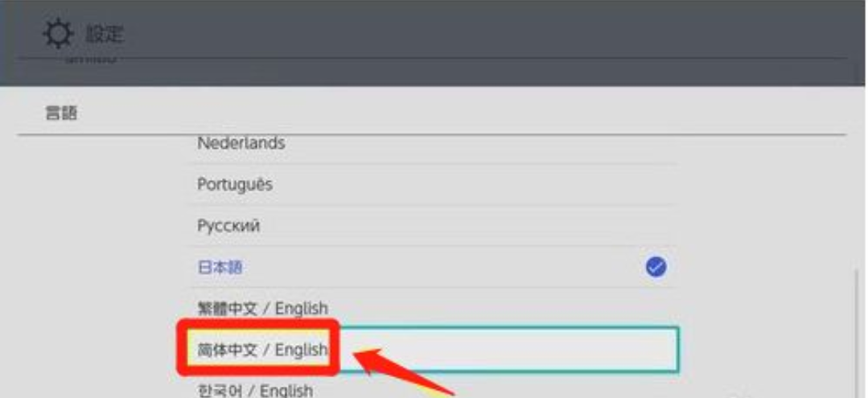Select 简体中文 / English inside red box

point(262,350)
